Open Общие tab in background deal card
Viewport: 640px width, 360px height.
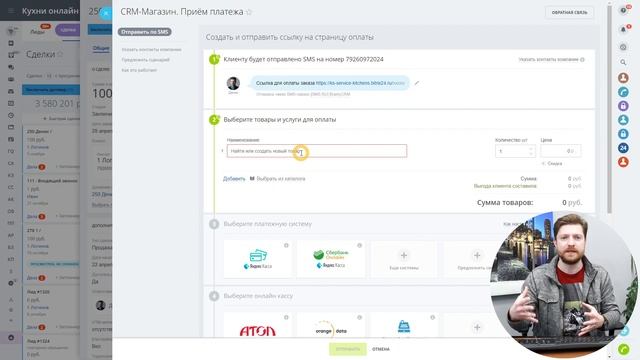101,48
